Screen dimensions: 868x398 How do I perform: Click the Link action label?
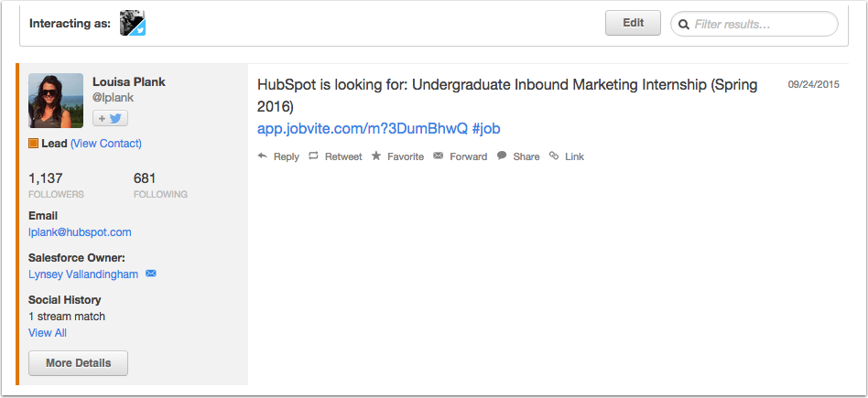[574, 156]
